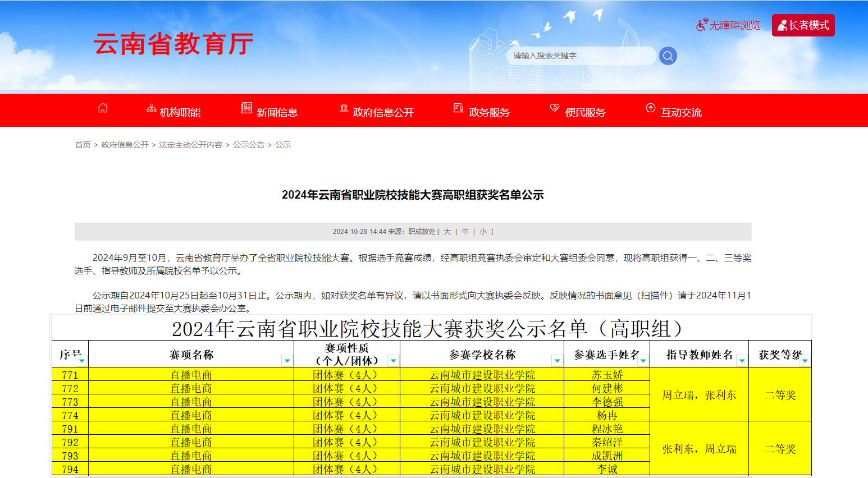Open 公示公告 breadcrumb link
This screenshot has height=478, width=868.
click(249, 145)
